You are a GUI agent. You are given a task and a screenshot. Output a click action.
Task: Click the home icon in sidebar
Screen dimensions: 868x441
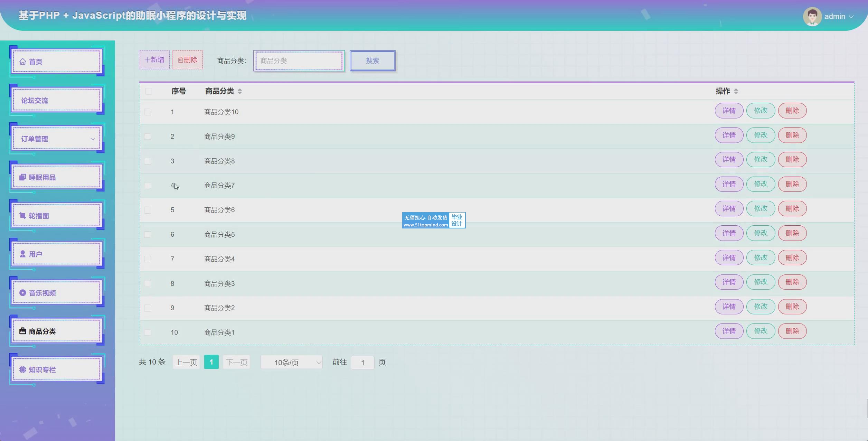pos(22,62)
